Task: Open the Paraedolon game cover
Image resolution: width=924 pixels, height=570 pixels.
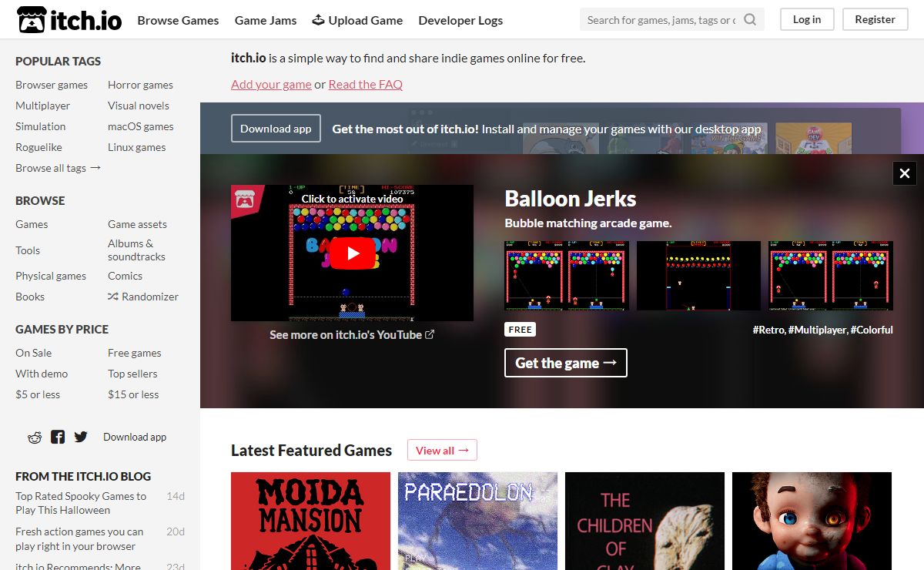Action: [477, 521]
